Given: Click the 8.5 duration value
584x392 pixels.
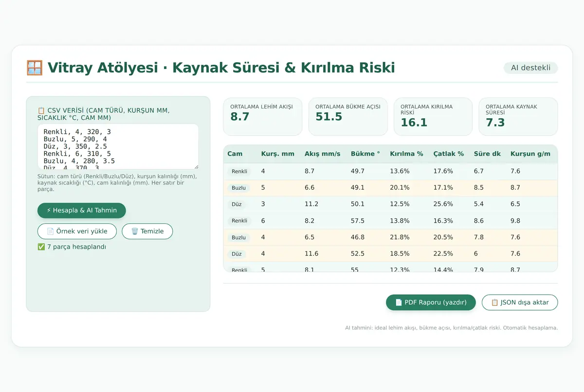Looking at the screenshot, I should coord(479,188).
